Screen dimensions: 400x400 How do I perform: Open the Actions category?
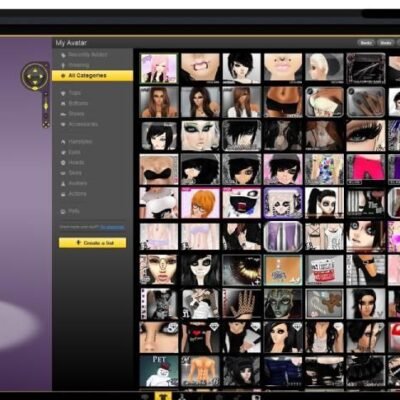pyautogui.click(x=74, y=194)
